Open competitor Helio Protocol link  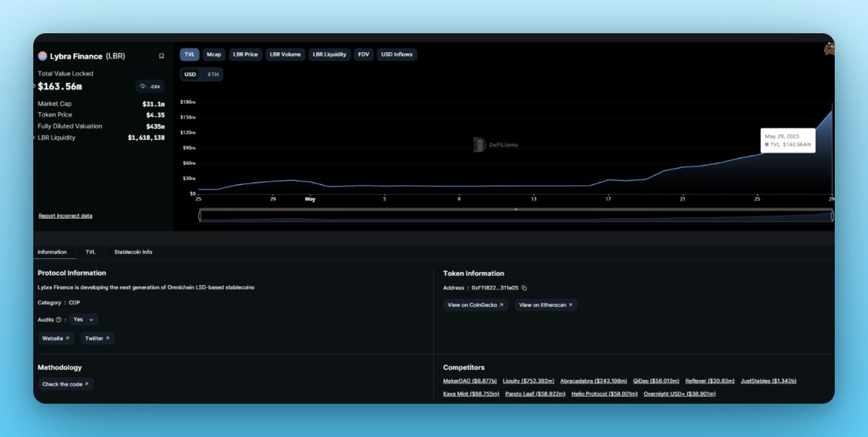605,394
